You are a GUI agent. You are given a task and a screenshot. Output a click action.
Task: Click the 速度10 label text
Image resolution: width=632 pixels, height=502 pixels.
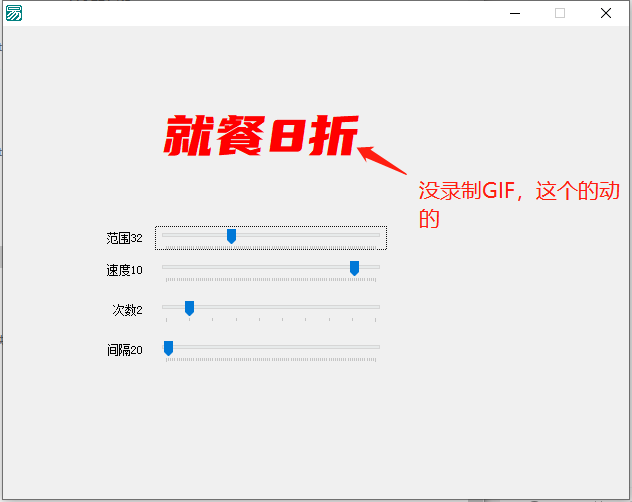click(x=124, y=270)
